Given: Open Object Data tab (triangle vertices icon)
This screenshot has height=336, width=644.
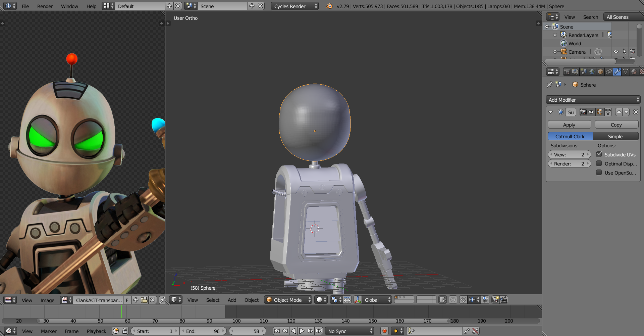Looking at the screenshot, I should coord(626,71).
